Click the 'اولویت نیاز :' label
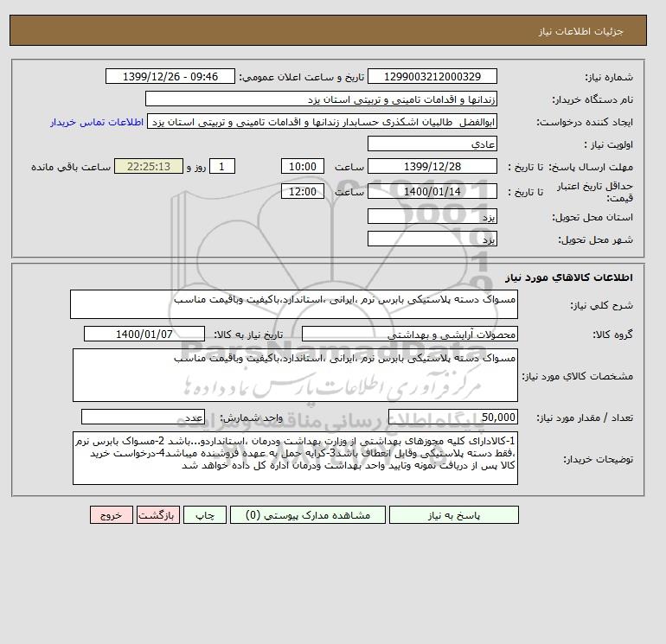 609,144
